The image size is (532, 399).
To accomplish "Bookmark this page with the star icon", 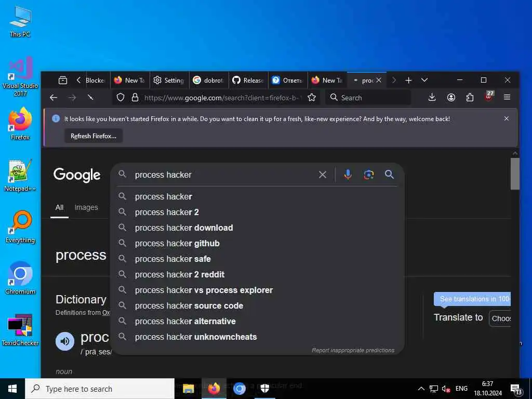I will (312, 98).
